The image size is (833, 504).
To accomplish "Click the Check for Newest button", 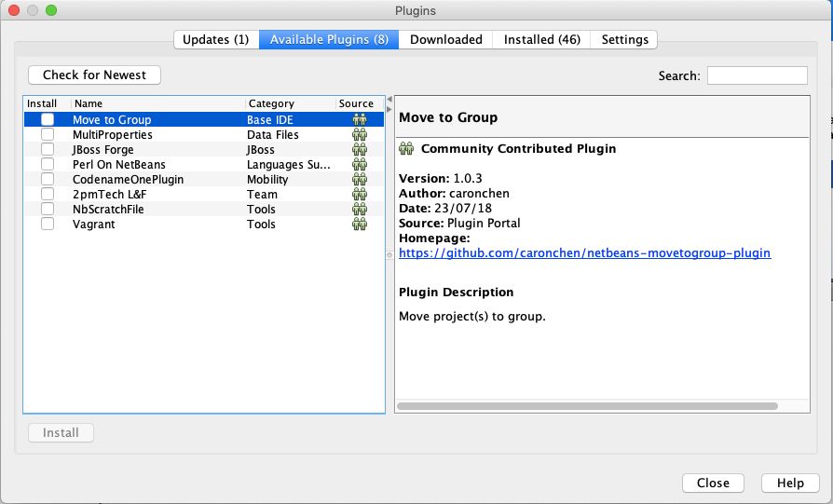I will [x=94, y=75].
